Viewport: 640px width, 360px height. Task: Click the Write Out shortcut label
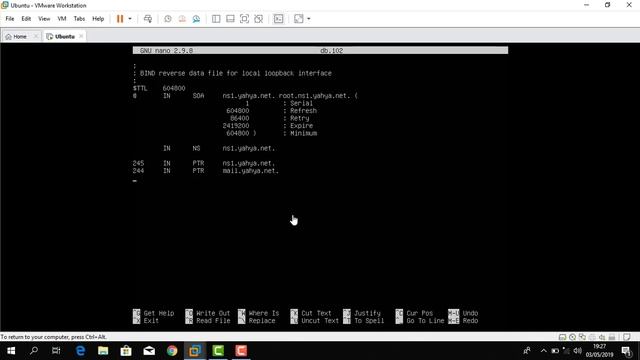pyautogui.click(x=213, y=313)
